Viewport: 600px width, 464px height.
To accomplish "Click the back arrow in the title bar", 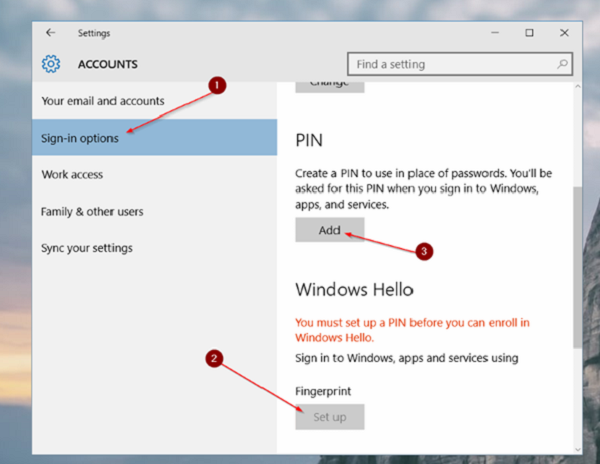I will [x=50, y=32].
